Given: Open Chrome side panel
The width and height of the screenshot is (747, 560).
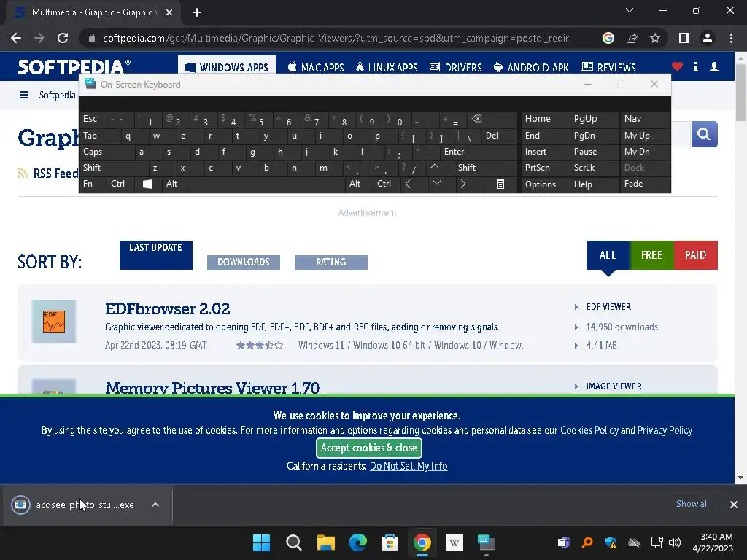Looking at the screenshot, I should (x=684, y=38).
